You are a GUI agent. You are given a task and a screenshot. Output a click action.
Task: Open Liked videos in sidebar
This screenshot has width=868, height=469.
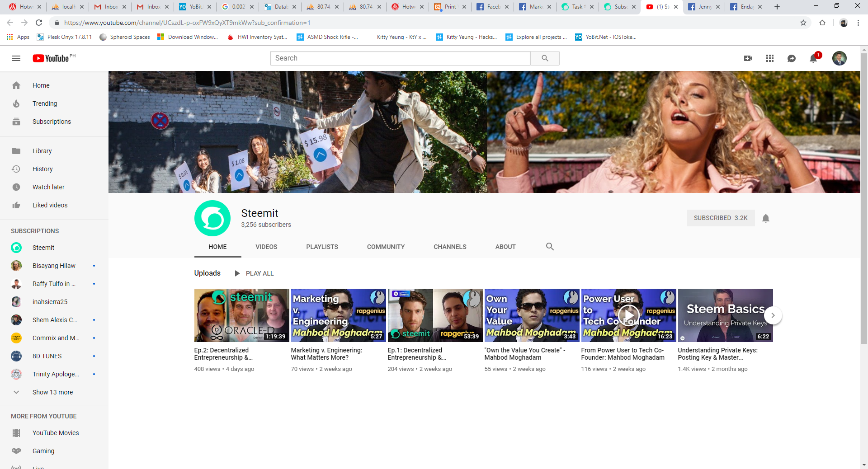pos(54,205)
